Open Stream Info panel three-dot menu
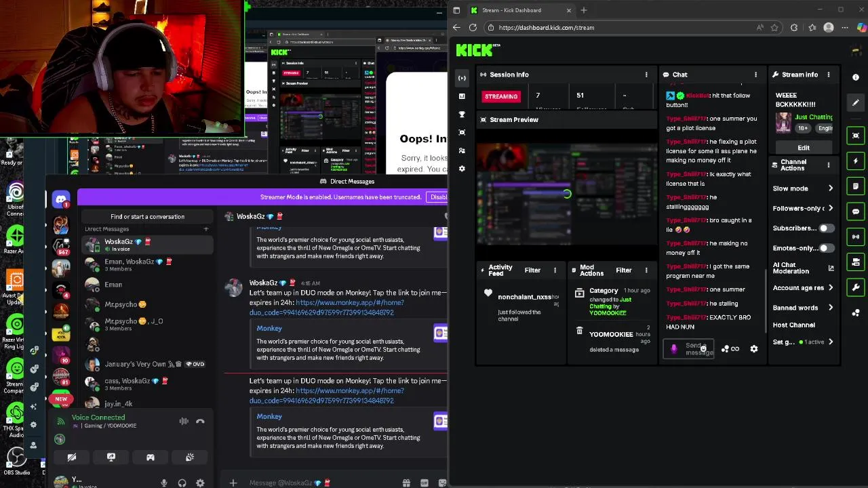 [x=828, y=75]
